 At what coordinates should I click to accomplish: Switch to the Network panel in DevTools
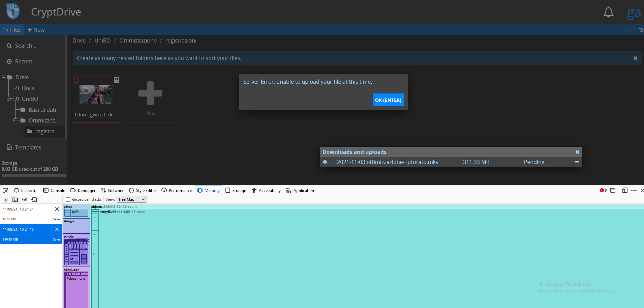pos(112,190)
